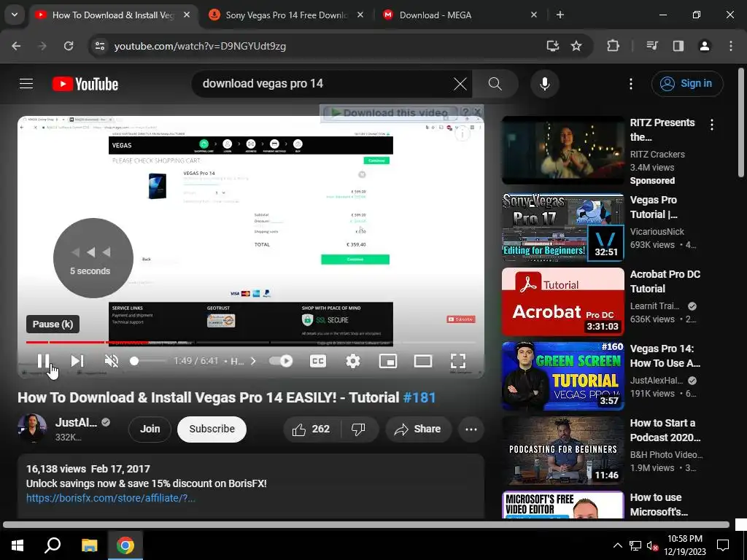
Task: Join the channel membership
Action: pos(150,429)
